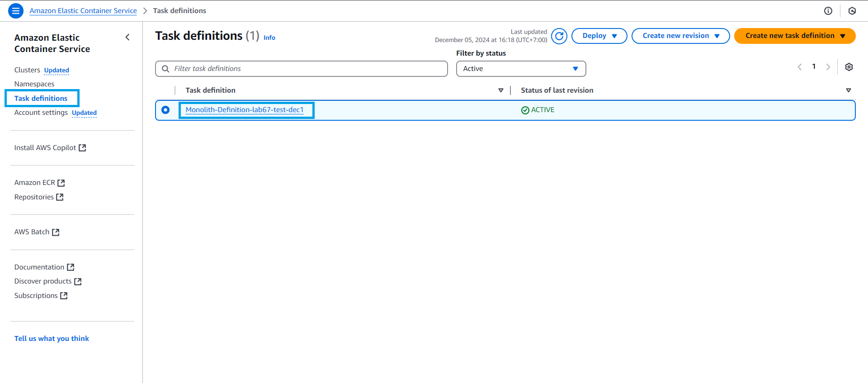This screenshot has height=383, width=868.
Task: Click external link icon beside Discover products
Action: (78, 281)
